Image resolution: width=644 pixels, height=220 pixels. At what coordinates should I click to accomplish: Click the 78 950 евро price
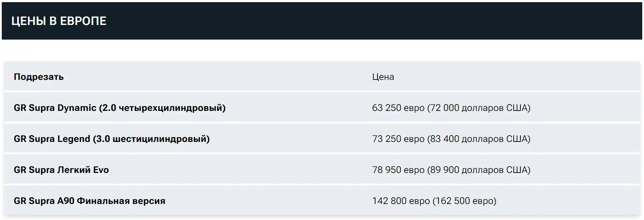click(x=398, y=170)
